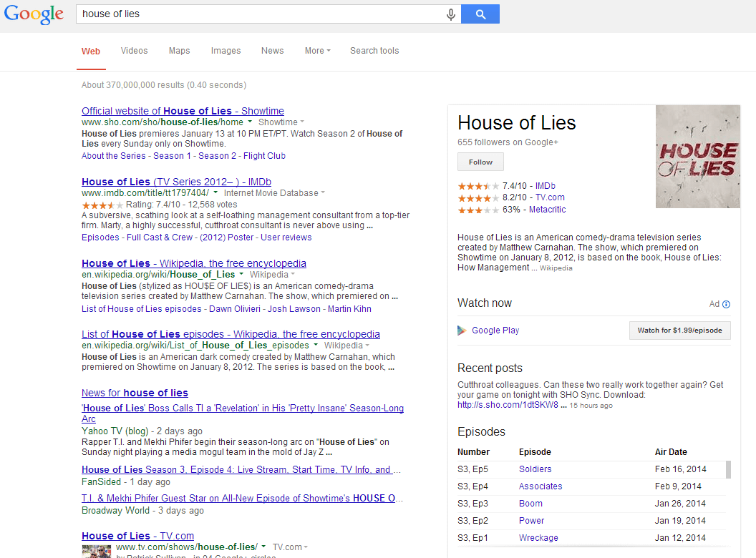Screen dimensions: 756x558
Task: Open Official website of House of Lies link
Action: click(183, 111)
